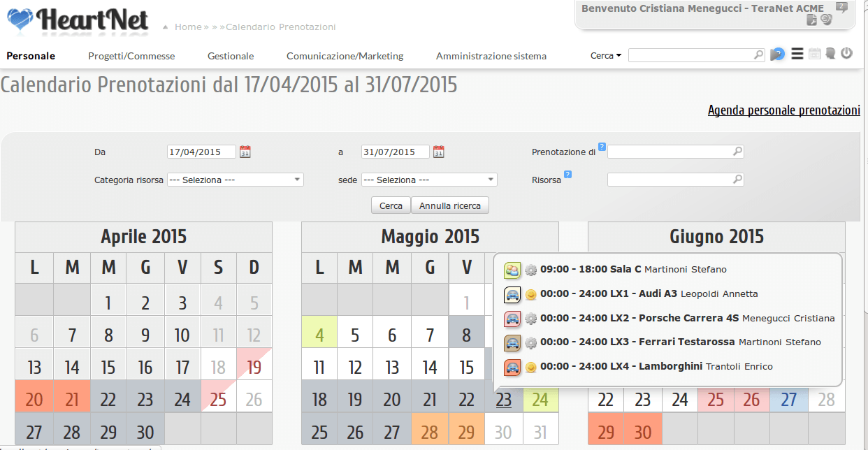Click the power logout icon

[x=846, y=53]
